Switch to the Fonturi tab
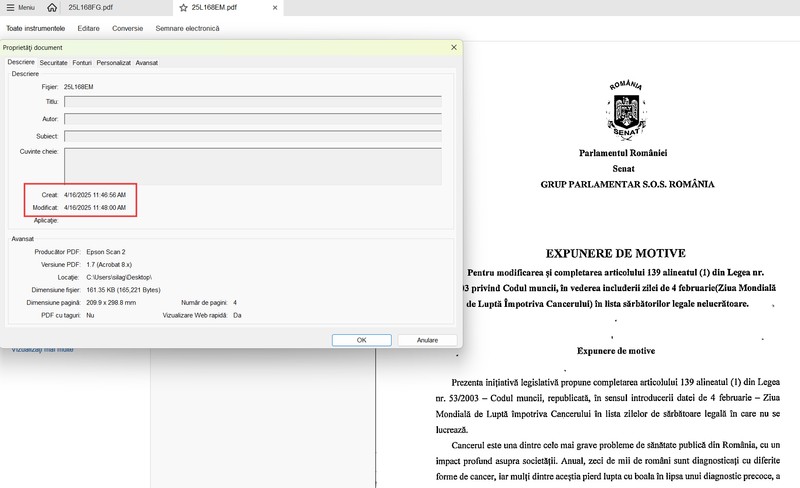The width and height of the screenshot is (800, 488). (82, 63)
